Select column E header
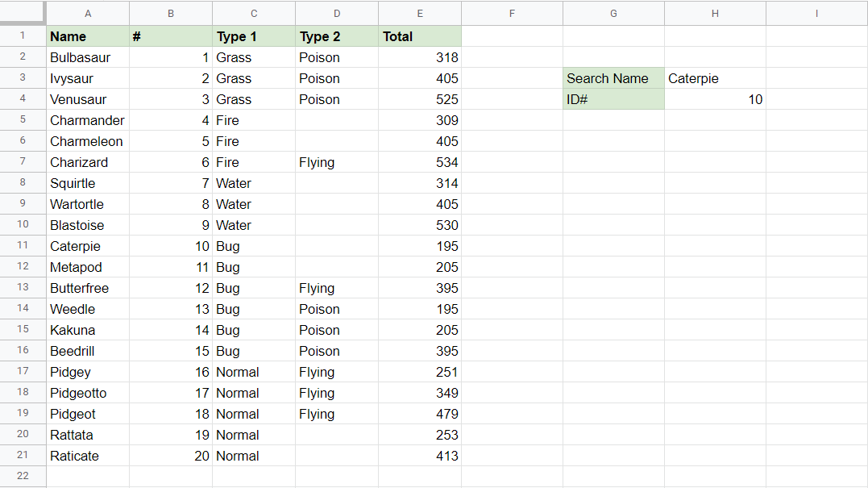Screen dimensions: 868x488 (x=419, y=13)
